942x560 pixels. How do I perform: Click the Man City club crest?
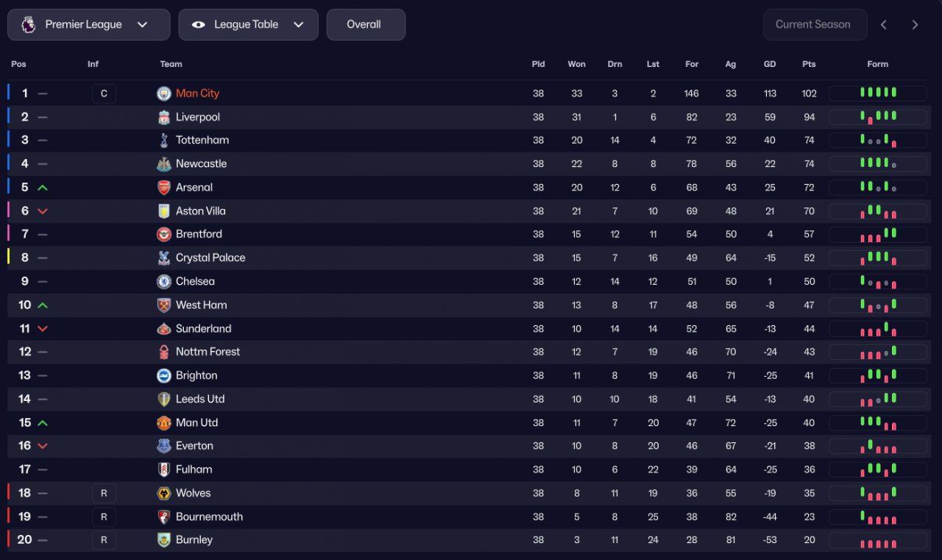[x=164, y=93]
